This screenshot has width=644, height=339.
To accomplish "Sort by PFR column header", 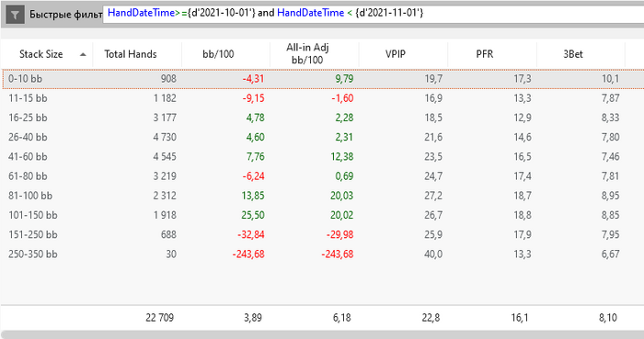I will click(x=491, y=53).
